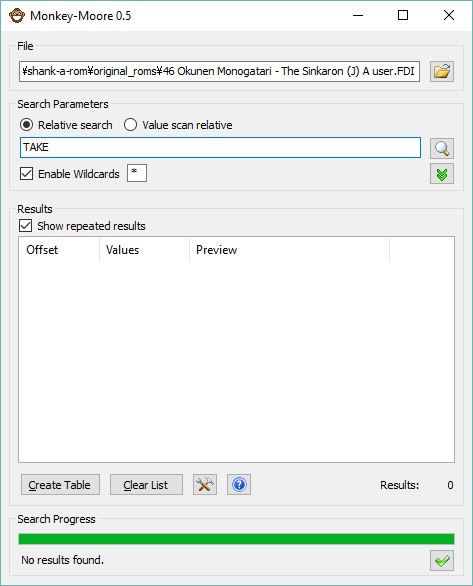Click the green search progress bar
Screen dimensions: 473x586
click(x=236, y=539)
